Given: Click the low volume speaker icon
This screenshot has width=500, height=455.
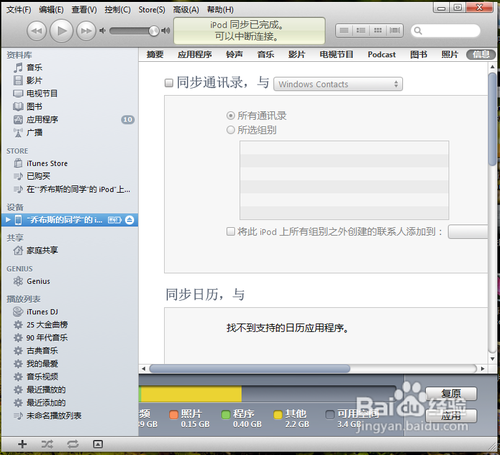Looking at the screenshot, I should 102,31.
